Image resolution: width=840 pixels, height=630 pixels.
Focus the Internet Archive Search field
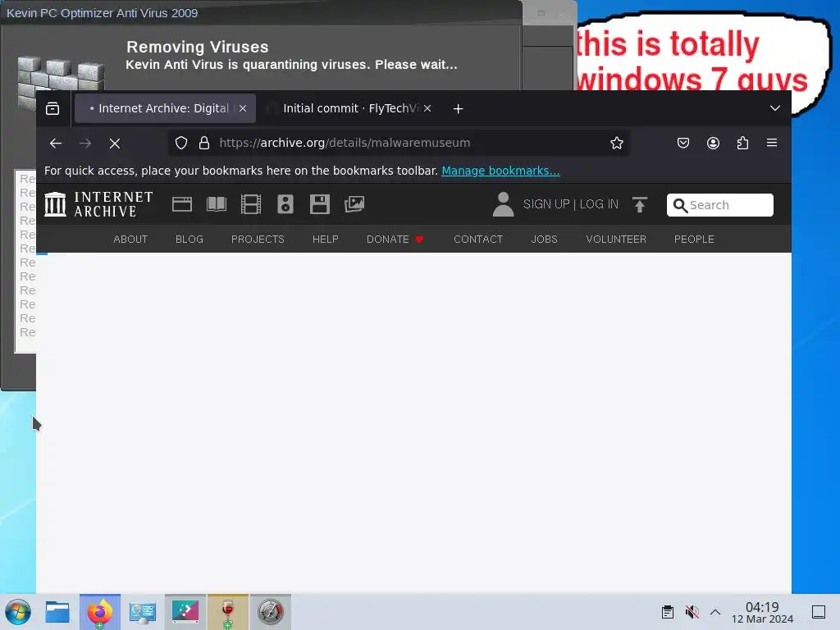(720, 205)
